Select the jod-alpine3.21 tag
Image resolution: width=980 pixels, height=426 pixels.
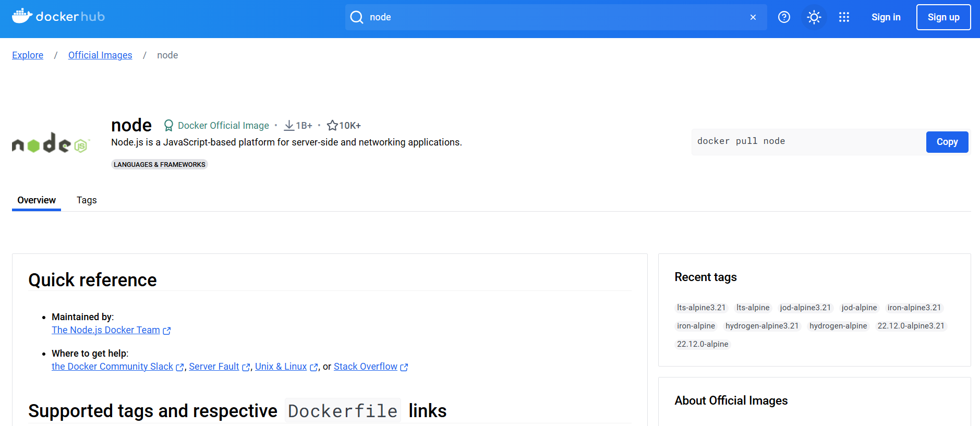click(805, 308)
